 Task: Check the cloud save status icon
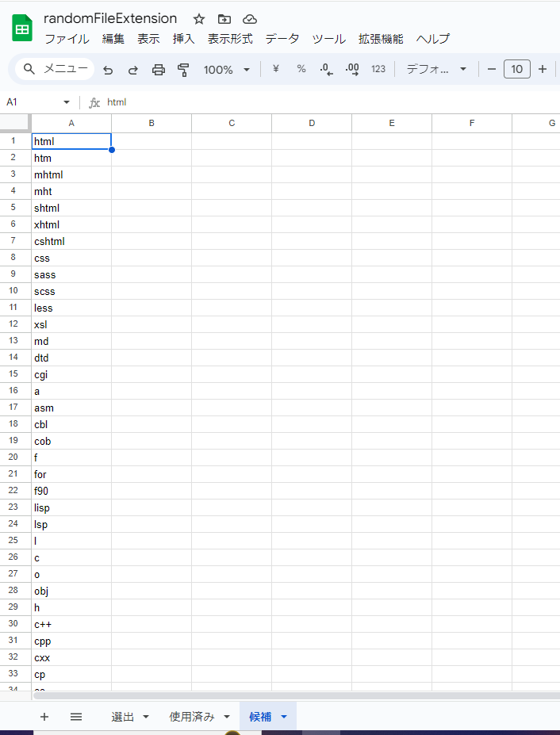point(250,19)
